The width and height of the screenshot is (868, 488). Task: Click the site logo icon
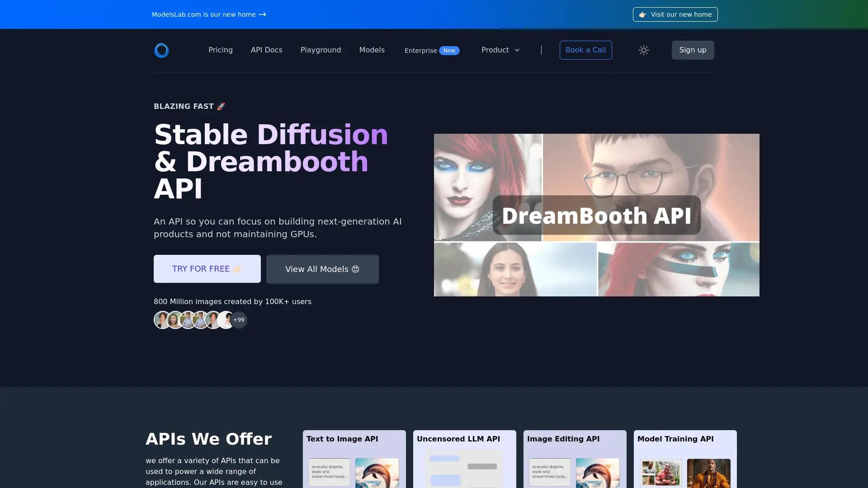click(x=161, y=50)
